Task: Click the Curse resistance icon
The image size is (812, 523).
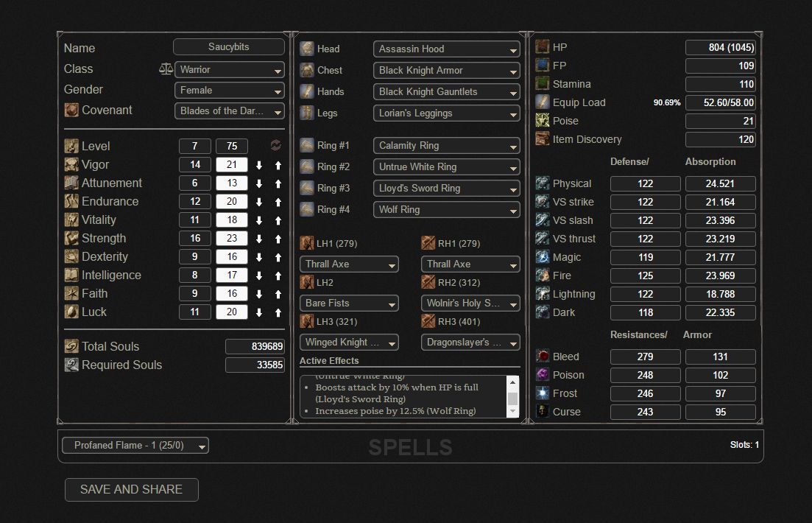Action: pyautogui.click(x=543, y=411)
